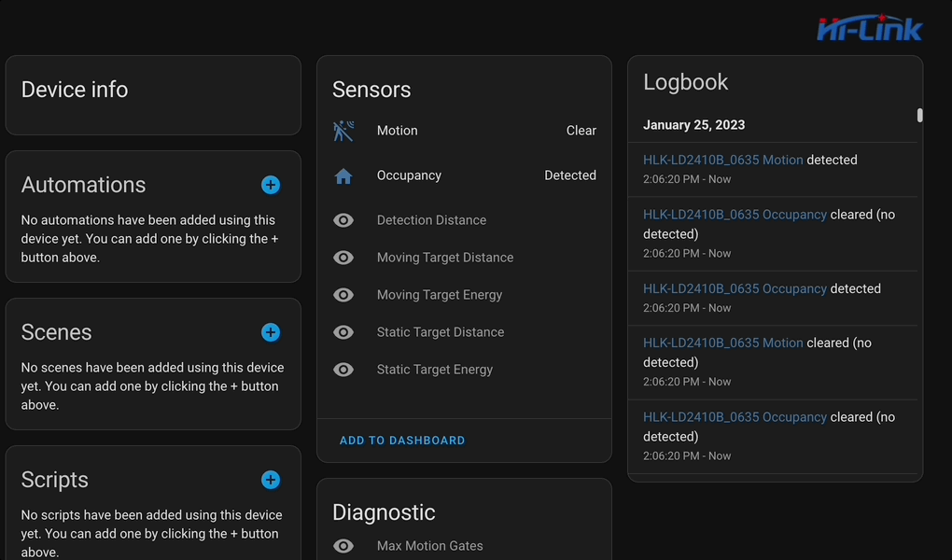Add a new scene with plus button
952x560 pixels.
[271, 332]
